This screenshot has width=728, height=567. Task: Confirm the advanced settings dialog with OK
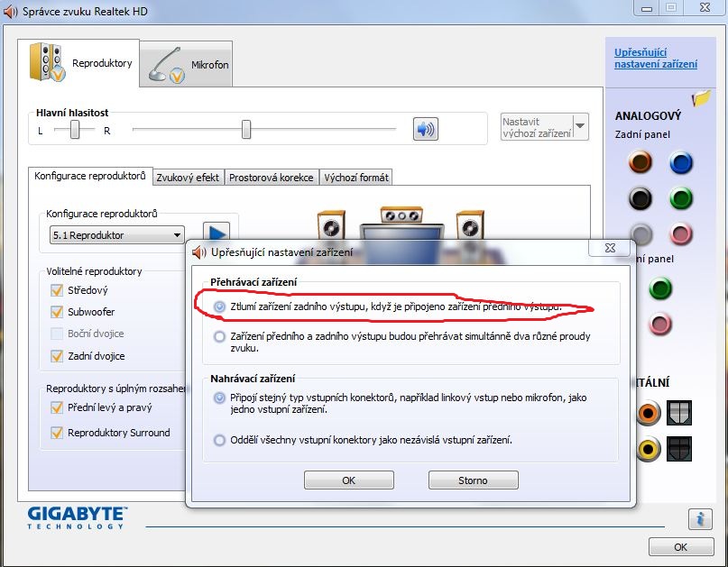tap(349, 480)
